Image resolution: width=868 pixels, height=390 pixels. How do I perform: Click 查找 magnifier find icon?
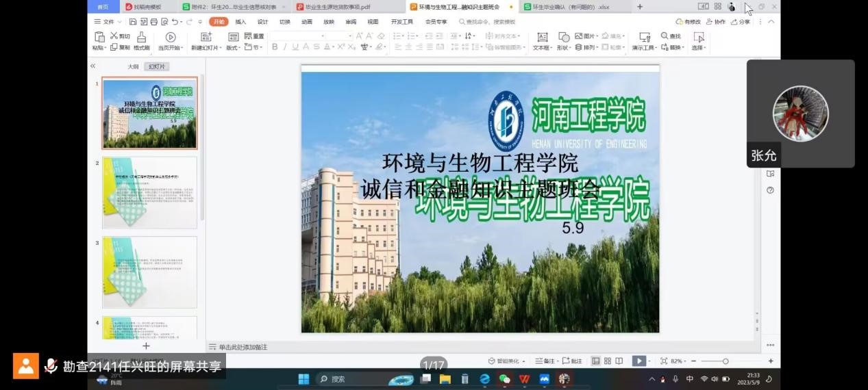[x=665, y=36]
